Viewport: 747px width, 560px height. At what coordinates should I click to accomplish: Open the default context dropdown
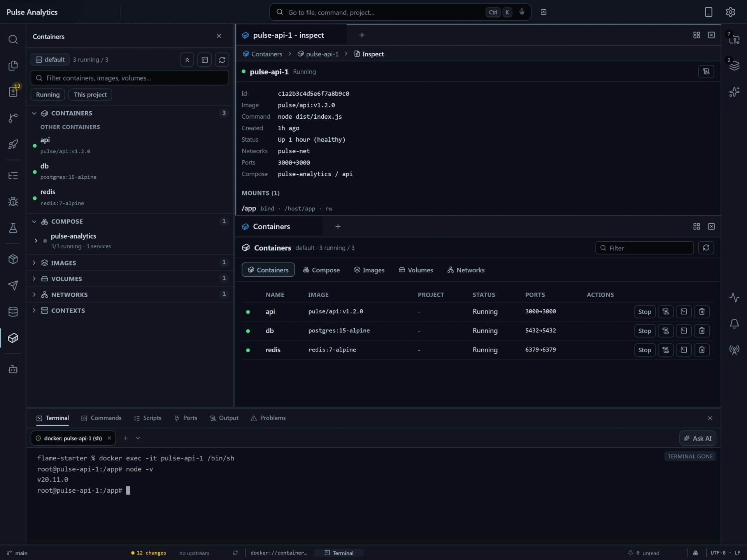tap(50, 60)
